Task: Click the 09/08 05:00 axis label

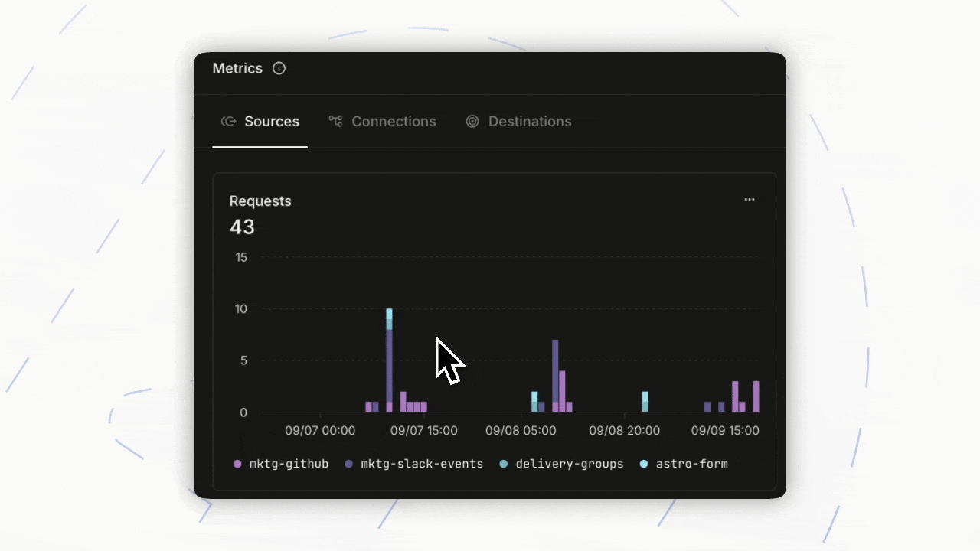Action: tap(521, 431)
